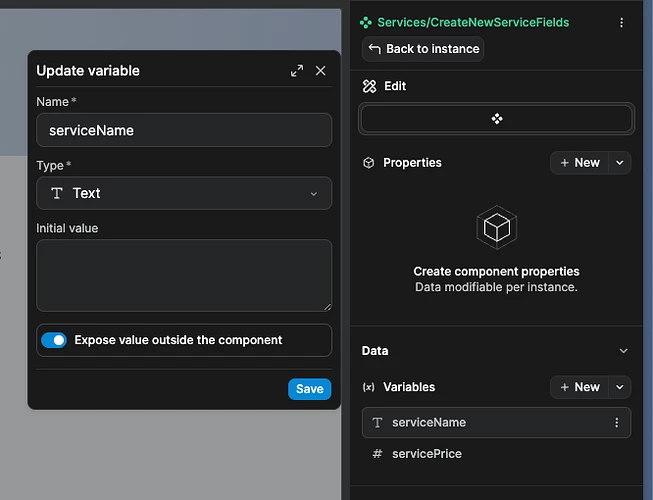The width and height of the screenshot is (653, 500).
Task: Click the Edit component icon
Action: pos(370,86)
